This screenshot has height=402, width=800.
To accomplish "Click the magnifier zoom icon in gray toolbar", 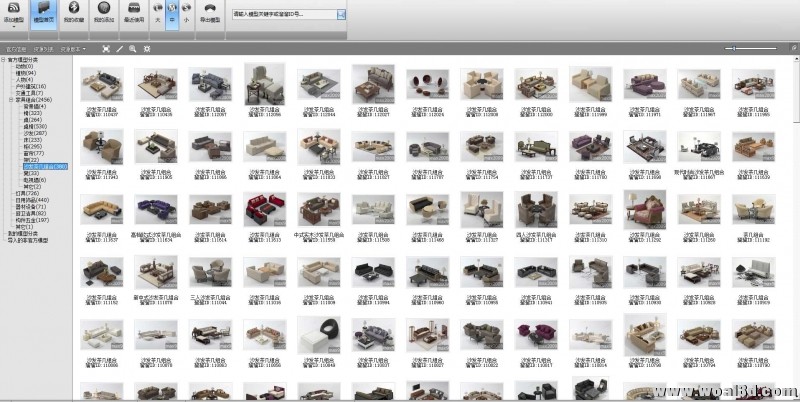I will pos(133,49).
